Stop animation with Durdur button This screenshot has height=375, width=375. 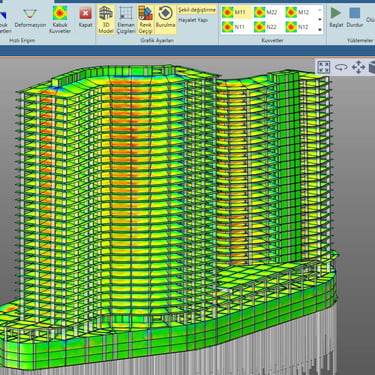click(x=354, y=17)
